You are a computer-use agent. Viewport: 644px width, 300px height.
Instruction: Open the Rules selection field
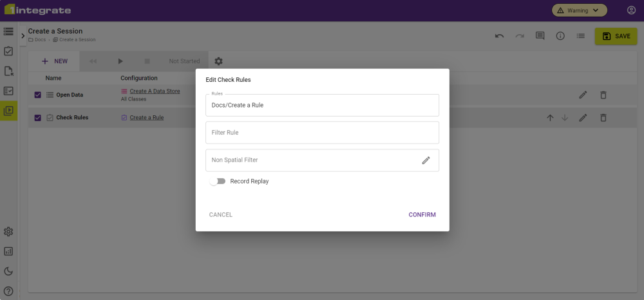point(322,105)
